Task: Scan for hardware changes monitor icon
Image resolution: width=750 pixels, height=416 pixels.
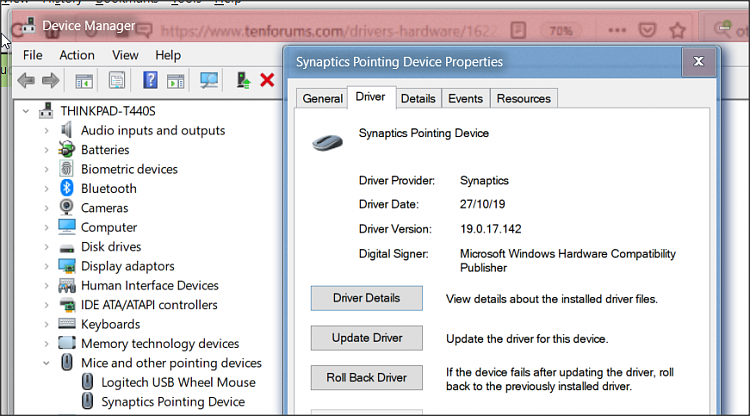Action: click(x=209, y=80)
